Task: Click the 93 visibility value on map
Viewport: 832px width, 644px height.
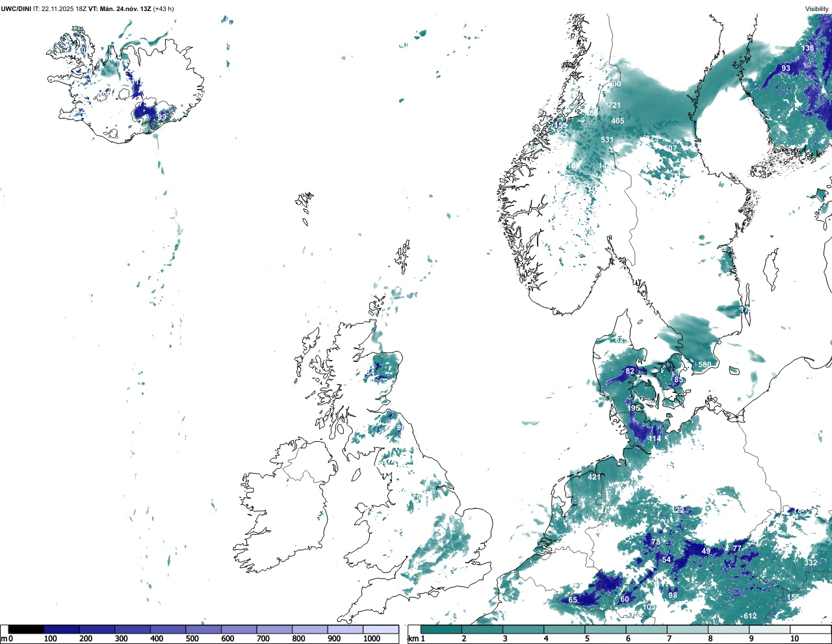Action: (x=786, y=68)
